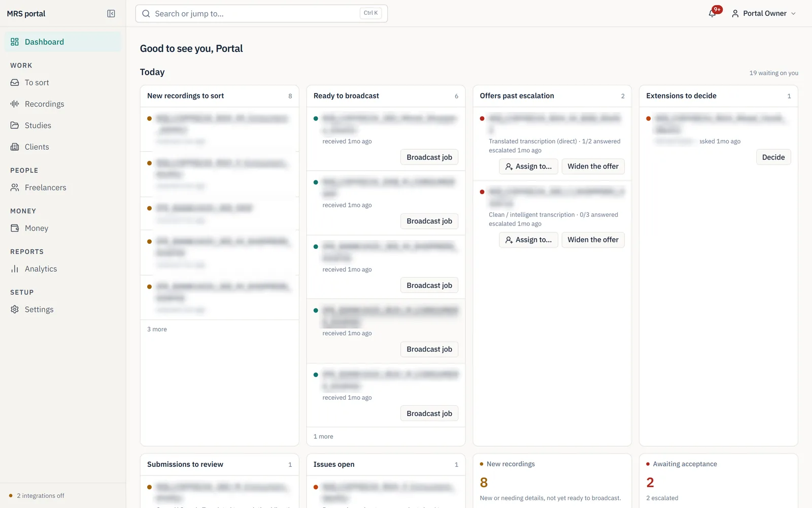Click the To sort inbox icon

[15, 82]
